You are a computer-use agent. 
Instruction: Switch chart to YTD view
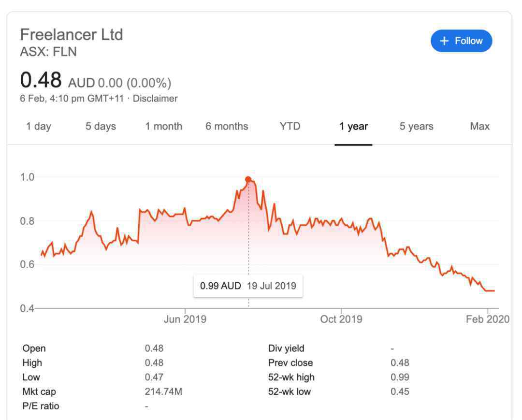point(290,127)
